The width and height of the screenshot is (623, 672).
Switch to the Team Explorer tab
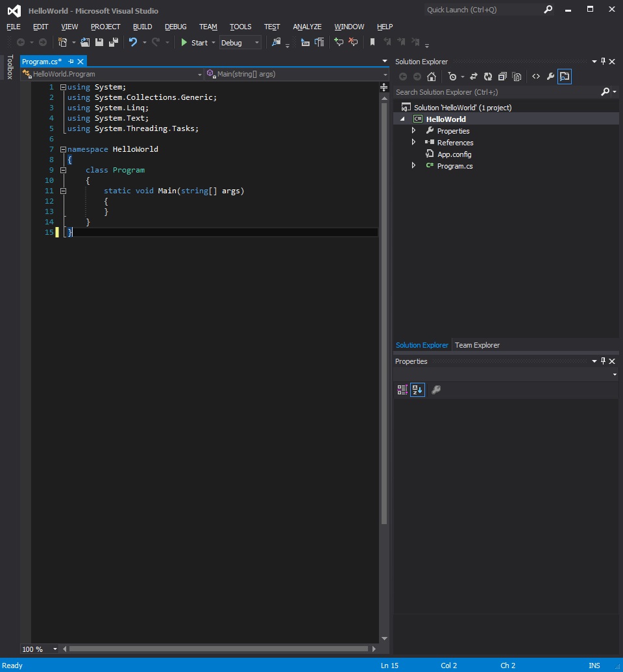[x=477, y=345]
